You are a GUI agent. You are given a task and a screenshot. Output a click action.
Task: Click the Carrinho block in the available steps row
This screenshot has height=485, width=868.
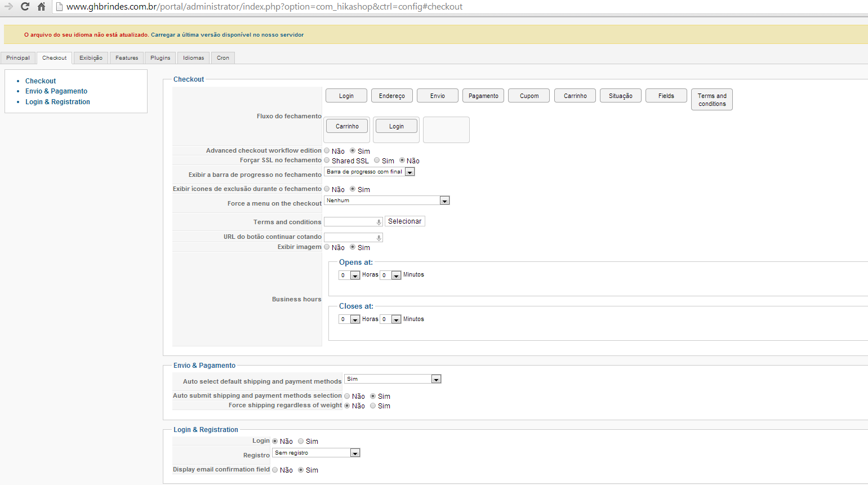point(575,96)
